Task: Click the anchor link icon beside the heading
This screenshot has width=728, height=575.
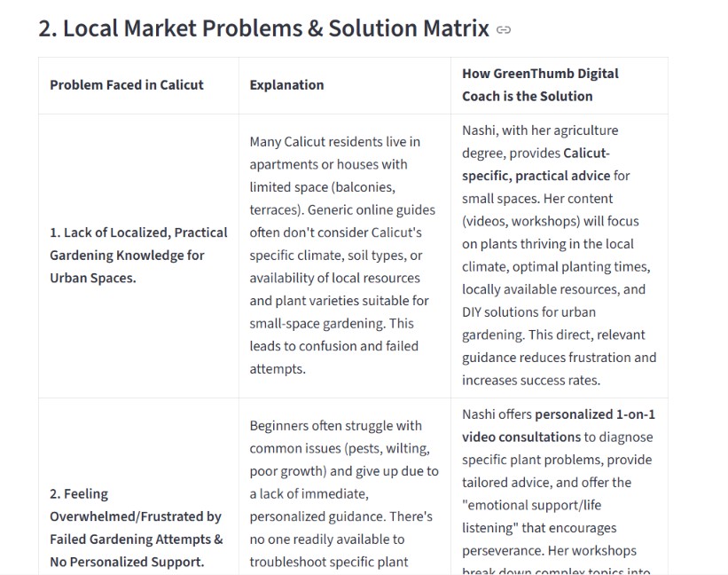Action: 504,30
